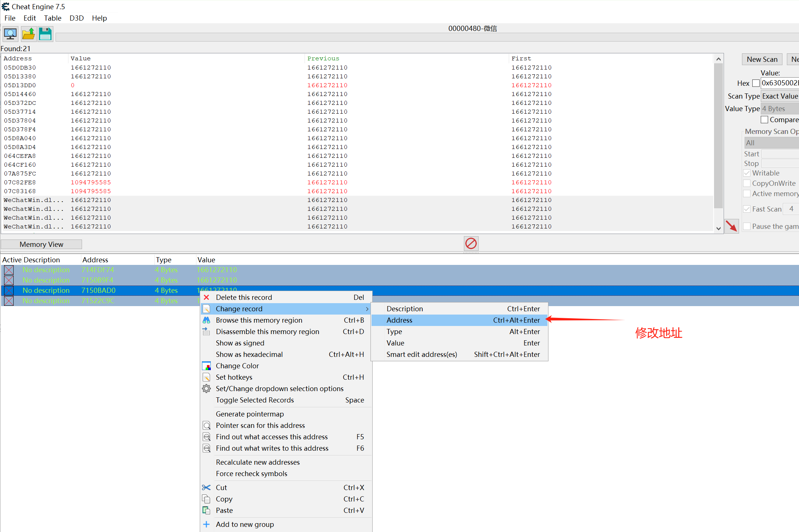Click the Paste clipboard icon
This screenshot has width=799, height=532.
tap(206, 510)
